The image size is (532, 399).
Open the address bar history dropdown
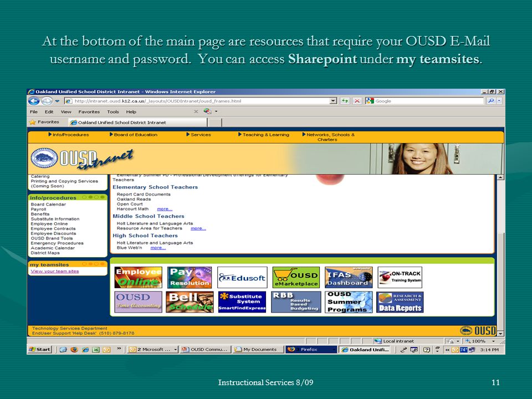click(x=333, y=101)
